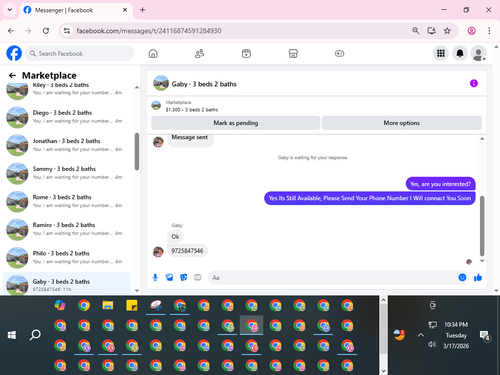Select Gaby - 3 beds 2 baths conversation
This screenshot has width=500, height=375.
[67, 284]
